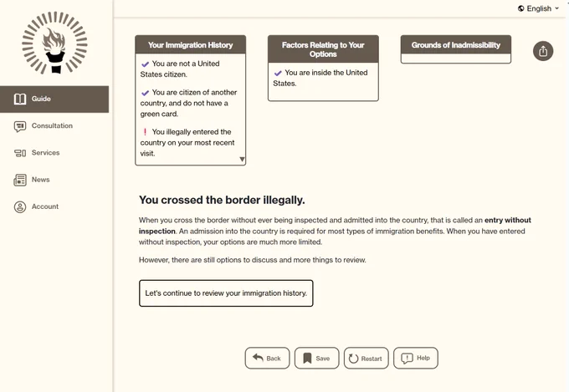Select the Factors Relating to Your Options header

pyautogui.click(x=323, y=49)
